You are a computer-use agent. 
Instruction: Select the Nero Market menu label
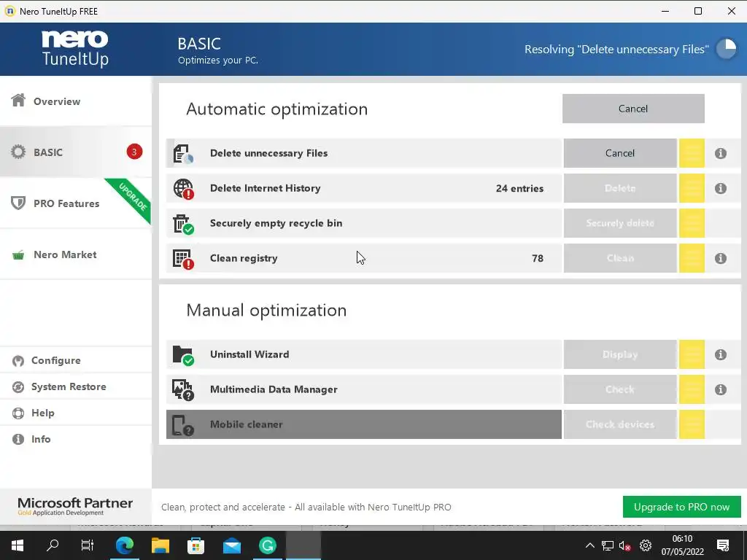point(65,254)
